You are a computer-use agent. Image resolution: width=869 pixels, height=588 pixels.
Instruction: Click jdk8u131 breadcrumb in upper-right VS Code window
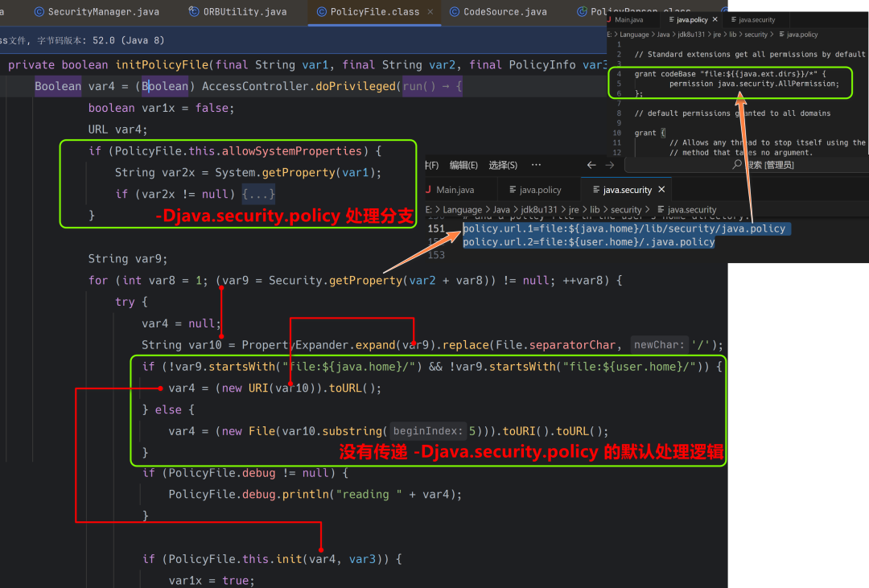pyautogui.click(x=691, y=35)
